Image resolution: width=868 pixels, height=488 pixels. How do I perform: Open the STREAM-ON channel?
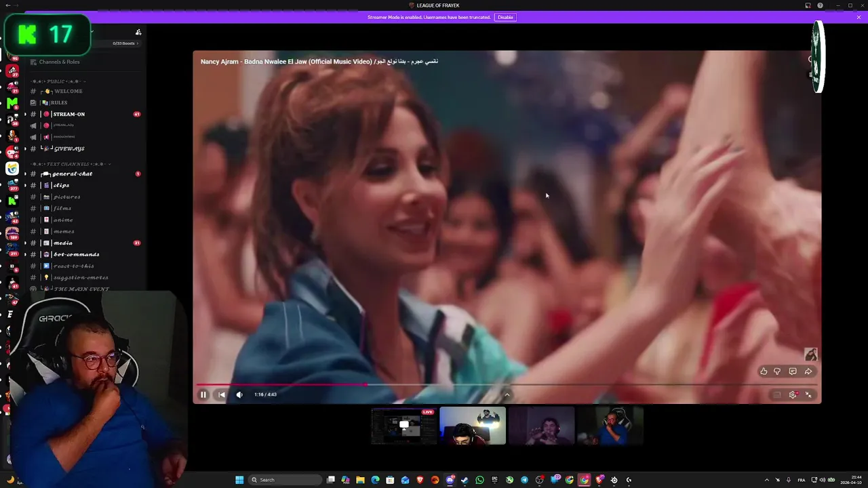[x=68, y=114]
